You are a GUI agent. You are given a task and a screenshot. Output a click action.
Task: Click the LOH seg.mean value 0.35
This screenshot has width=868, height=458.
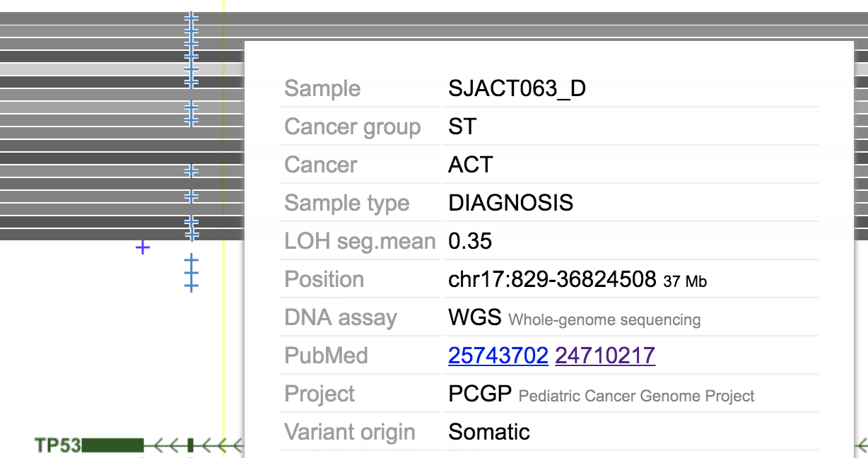click(470, 241)
